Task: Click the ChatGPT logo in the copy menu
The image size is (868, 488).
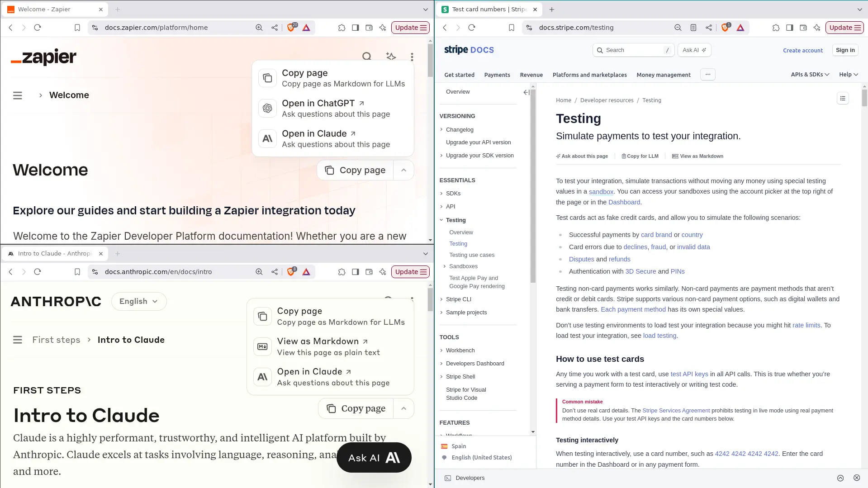Action: click(x=267, y=108)
